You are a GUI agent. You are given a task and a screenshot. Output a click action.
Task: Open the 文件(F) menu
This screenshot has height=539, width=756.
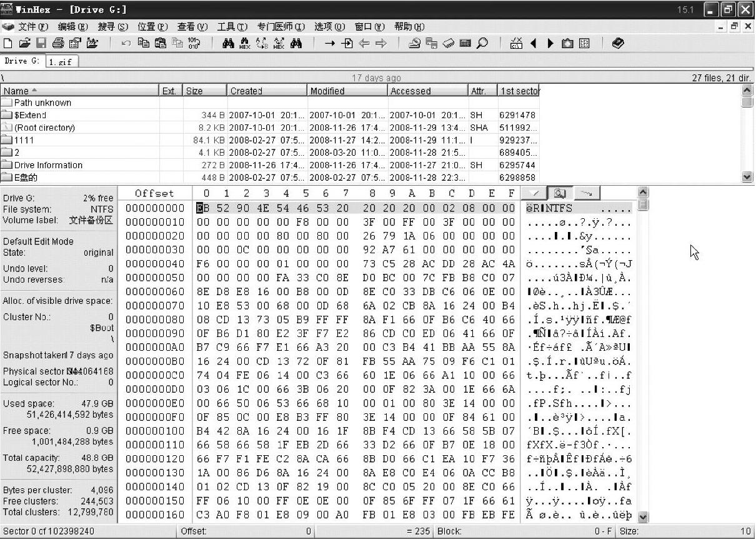tap(33, 27)
